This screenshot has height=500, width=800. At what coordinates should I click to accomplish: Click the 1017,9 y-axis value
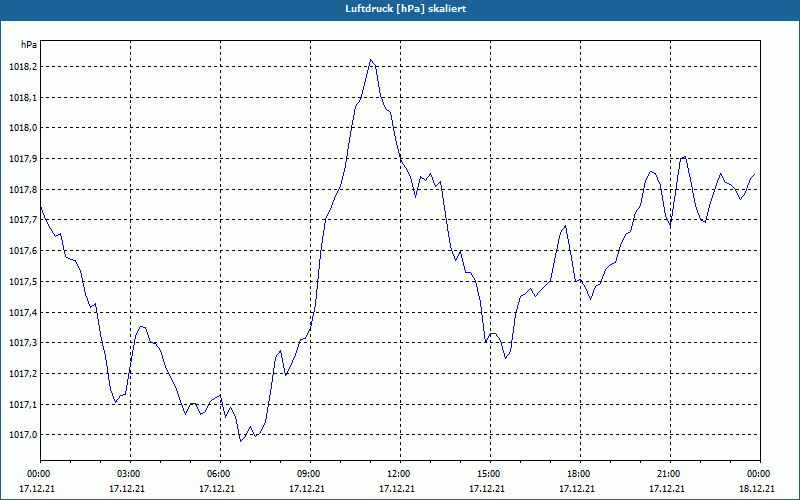pos(23,159)
